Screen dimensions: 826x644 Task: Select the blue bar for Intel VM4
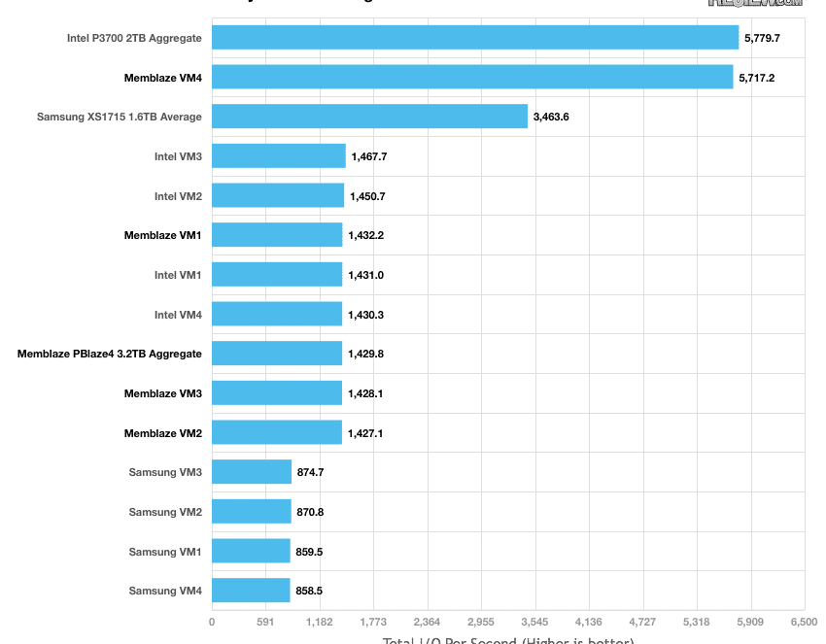point(277,314)
